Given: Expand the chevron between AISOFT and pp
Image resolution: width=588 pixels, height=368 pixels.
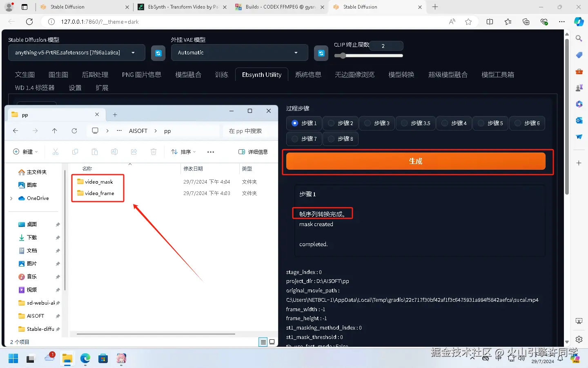Looking at the screenshot, I should coord(156,131).
